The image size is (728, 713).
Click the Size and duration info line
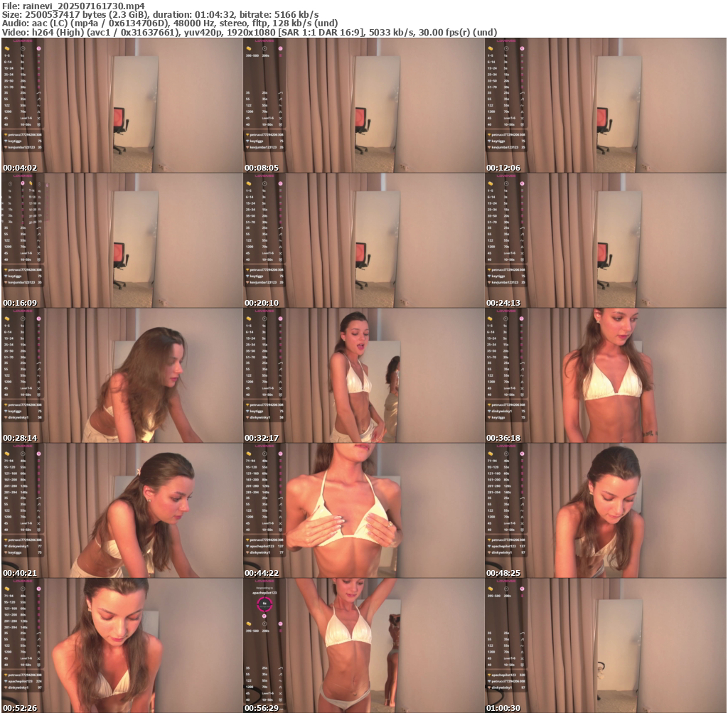[x=160, y=14]
